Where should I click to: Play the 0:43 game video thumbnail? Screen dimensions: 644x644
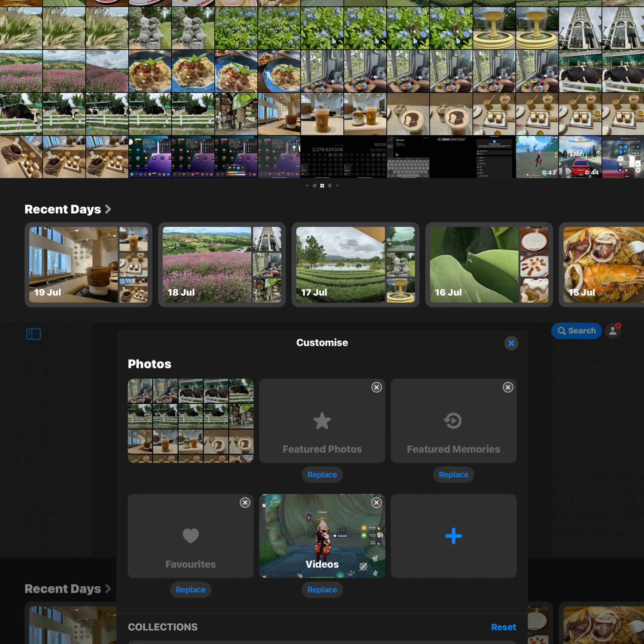(x=537, y=157)
